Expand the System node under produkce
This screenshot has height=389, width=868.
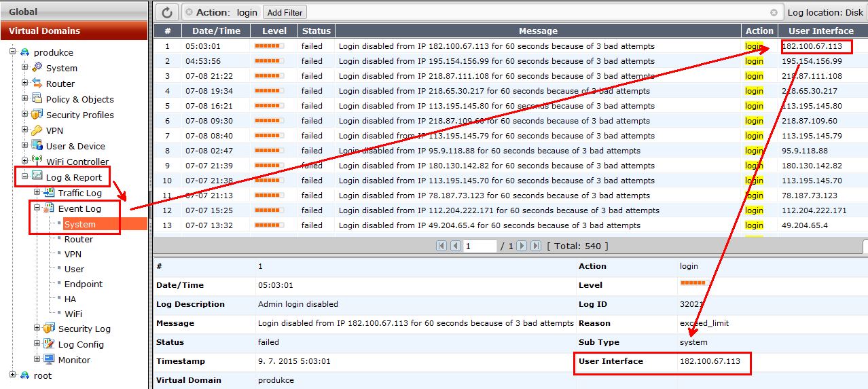click(x=24, y=67)
